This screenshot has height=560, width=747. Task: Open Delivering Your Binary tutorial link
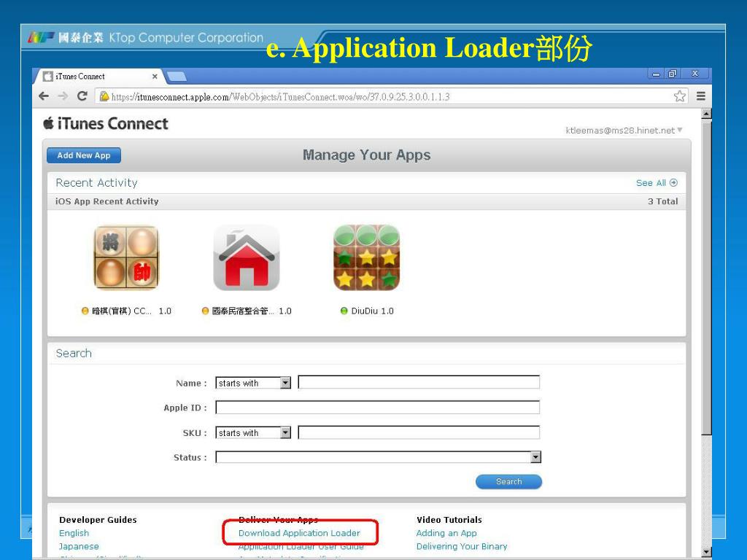click(x=462, y=546)
